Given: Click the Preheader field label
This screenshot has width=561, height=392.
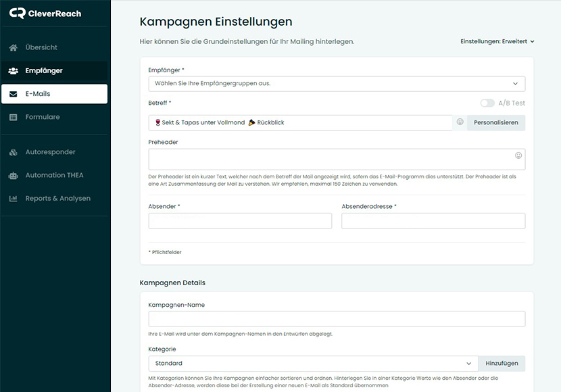Looking at the screenshot, I should (x=163, y=142).
